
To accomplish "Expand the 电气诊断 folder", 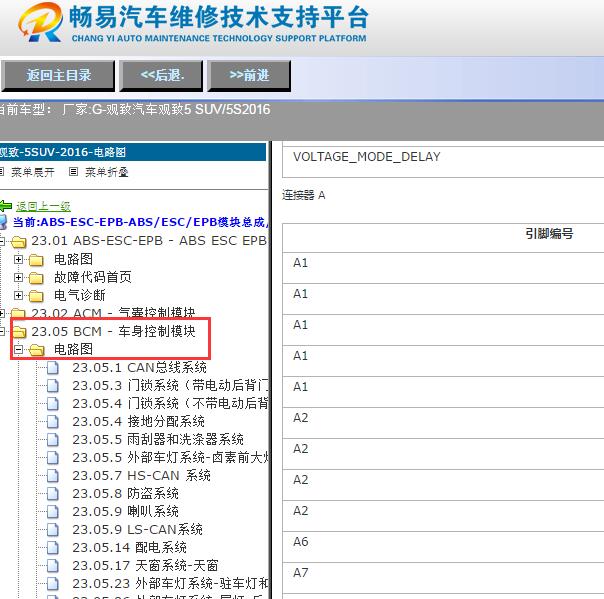I will 18,295.
